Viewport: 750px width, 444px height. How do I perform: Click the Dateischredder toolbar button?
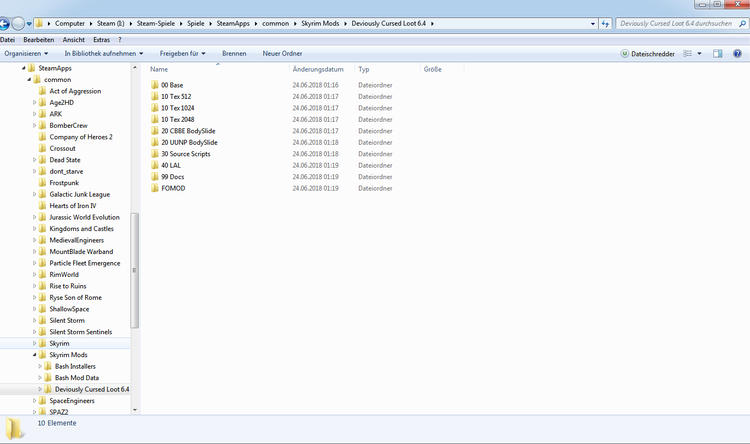click(x=648, y=54)
